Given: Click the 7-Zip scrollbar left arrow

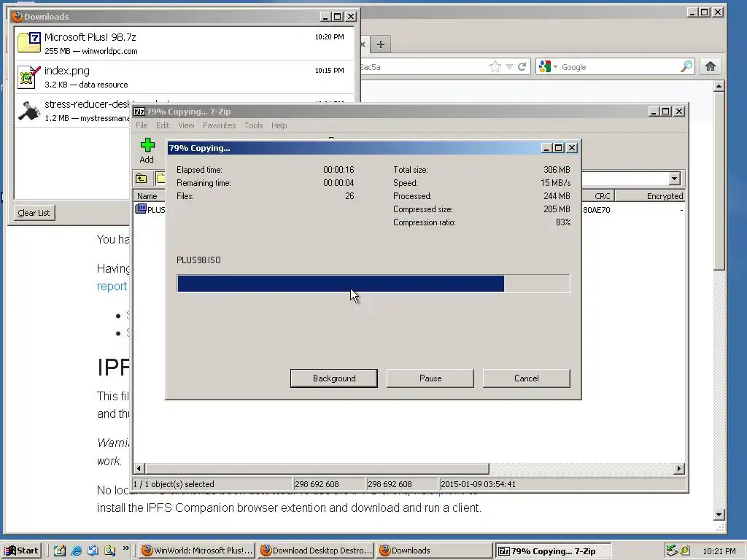Looking at the screenshot, I should [139, 469].
